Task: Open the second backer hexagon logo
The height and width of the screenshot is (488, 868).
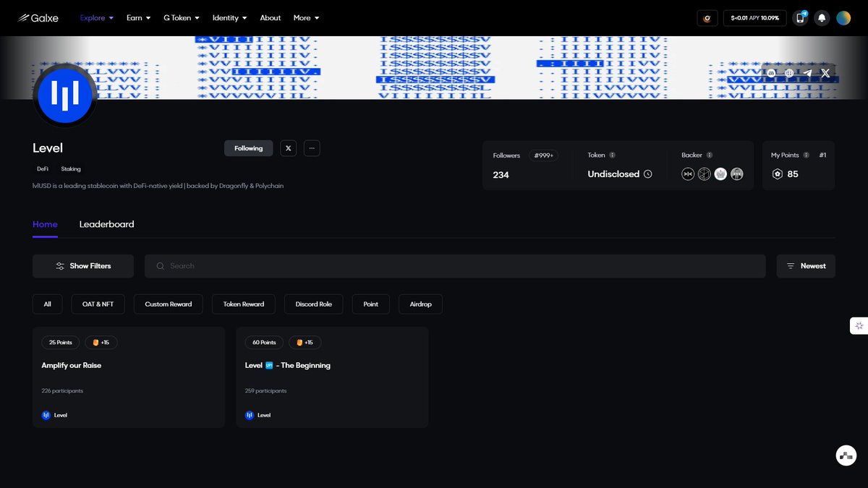Action: point(704,174)
